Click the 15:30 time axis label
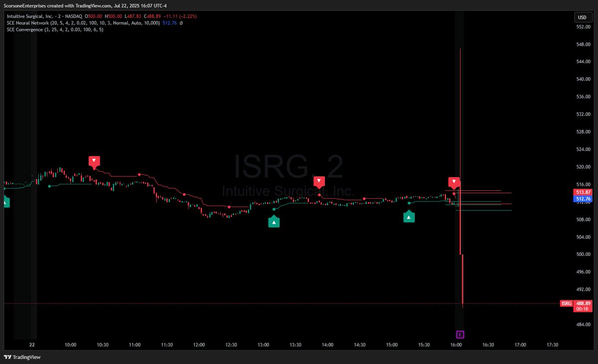Screen dimensions: 598x364 [x=424, y=345]
